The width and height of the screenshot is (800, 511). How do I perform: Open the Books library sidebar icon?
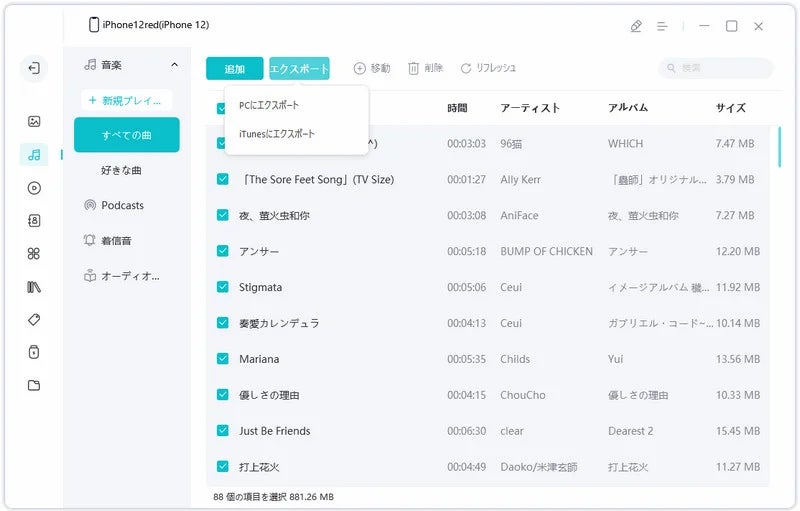coord(34,287)
